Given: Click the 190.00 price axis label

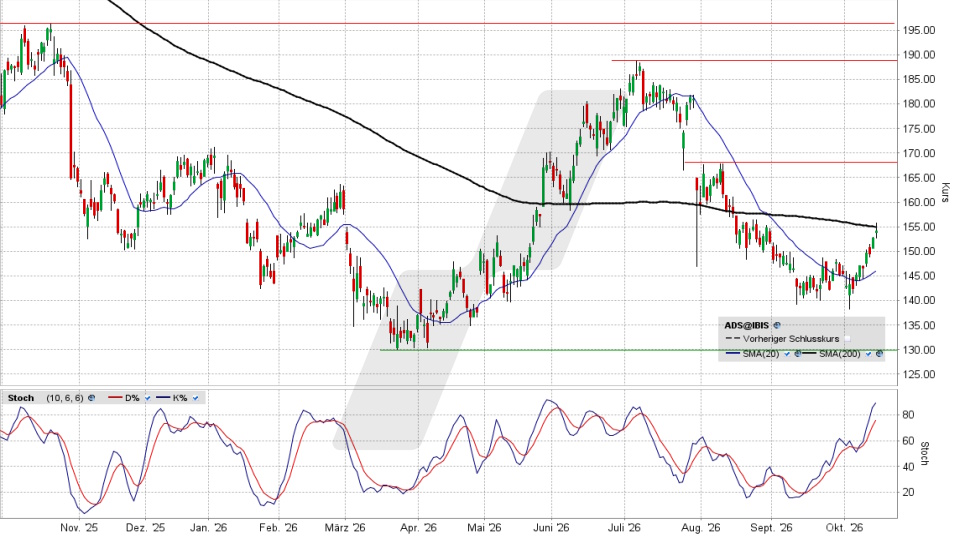Looking at the screenshot, I should click(x=920, y=54).
